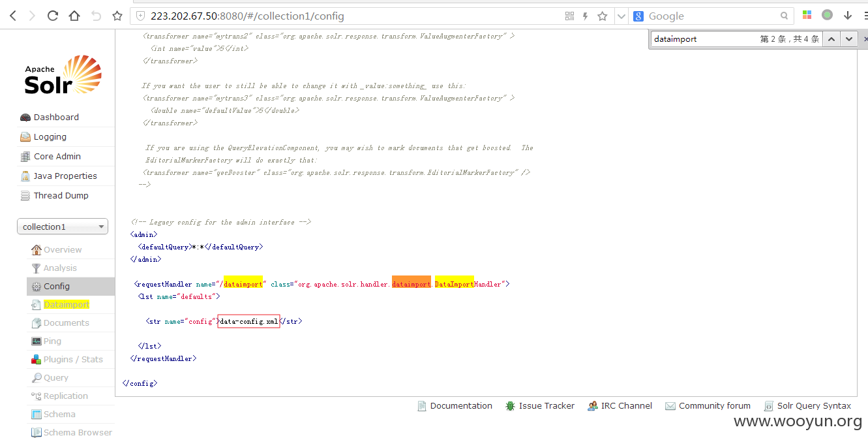
Task: Click the defaultQuery line in admin block
Action: point(200,247)
